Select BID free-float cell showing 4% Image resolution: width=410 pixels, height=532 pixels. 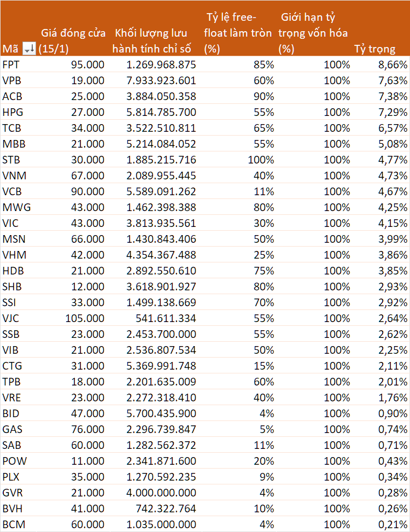coord(267,413)
